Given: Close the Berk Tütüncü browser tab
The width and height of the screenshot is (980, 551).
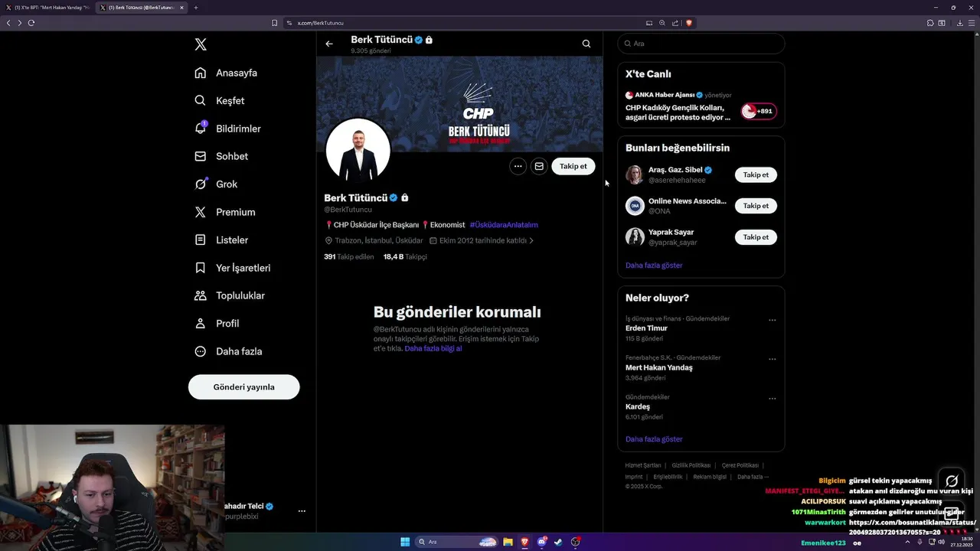Looking at the screenshot, I should [x=181, y=8].
